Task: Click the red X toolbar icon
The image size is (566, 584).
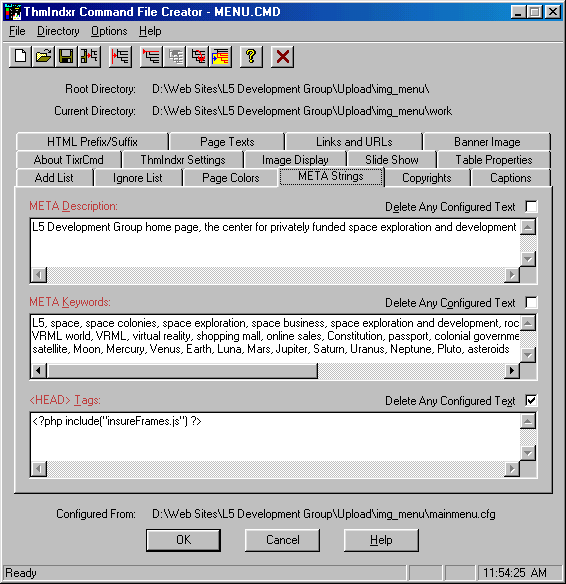Action: tap(283, 57)
